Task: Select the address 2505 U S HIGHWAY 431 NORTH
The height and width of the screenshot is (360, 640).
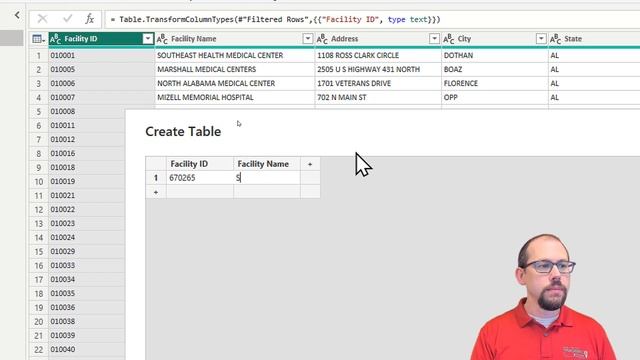Action: tap(378, 69)
